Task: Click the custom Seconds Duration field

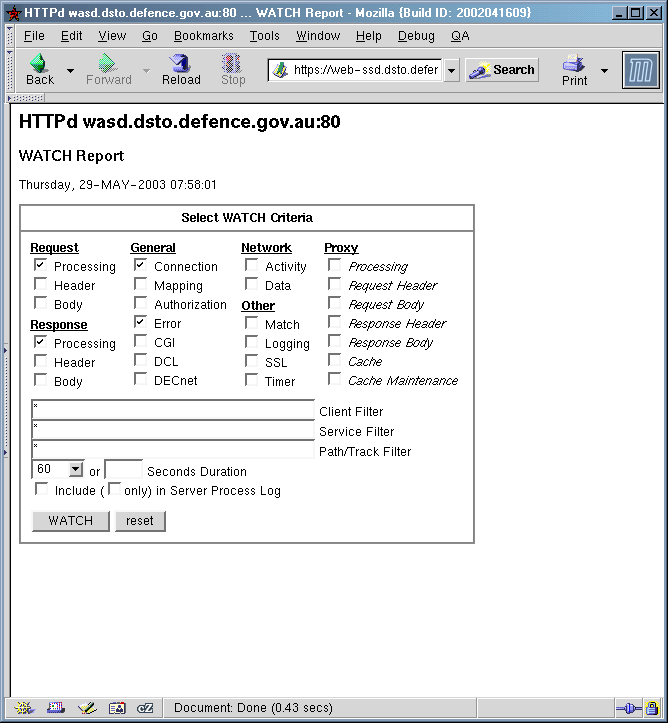Action: point(123,469)
